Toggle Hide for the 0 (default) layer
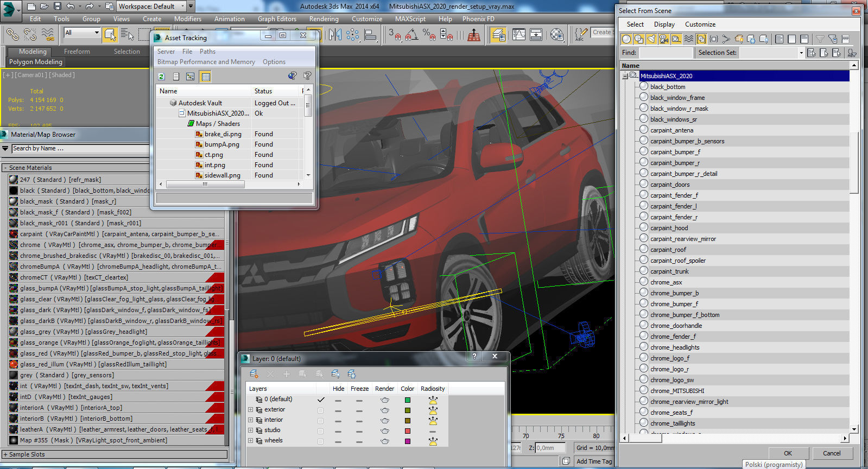This screenshot has width=868, height=469. pos(338,400)
